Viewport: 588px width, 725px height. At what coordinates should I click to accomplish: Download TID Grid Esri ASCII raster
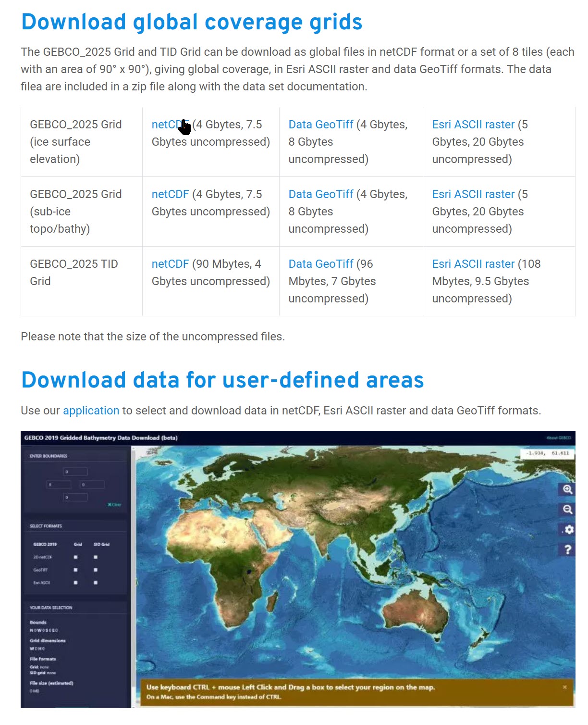click(473, 264)
